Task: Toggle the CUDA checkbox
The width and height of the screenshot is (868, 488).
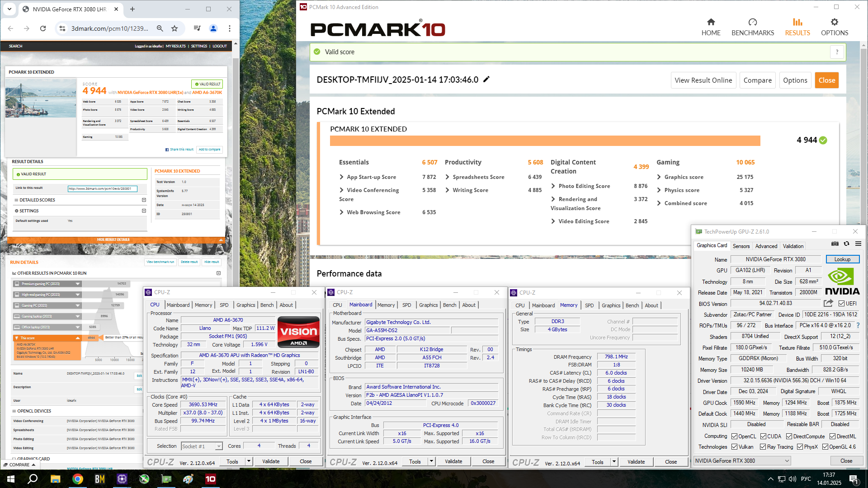Action: [x=763, y=436]
